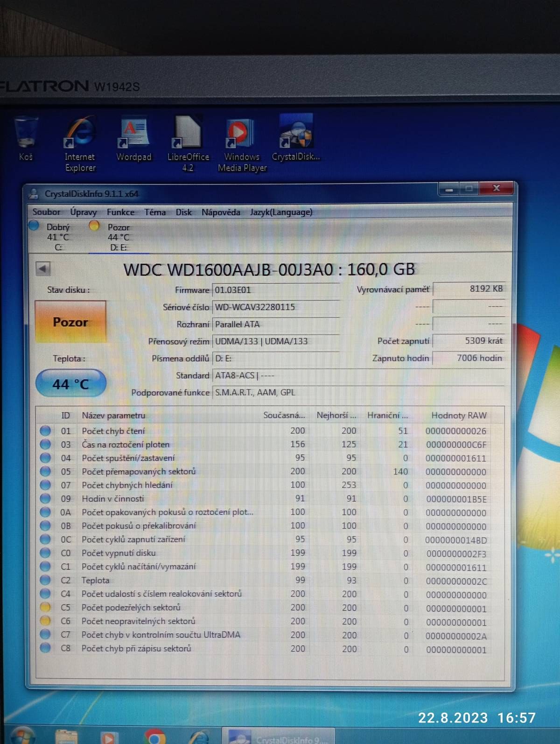Click the Rozhraní field Parallel ATA
Image resolution: width=560 pixels, height=744 pixels.
click(276, 324)
